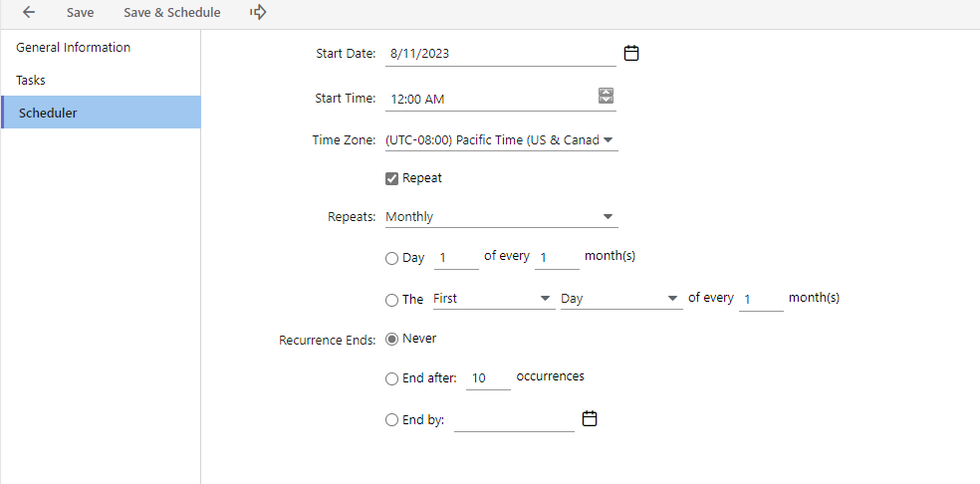Image resolution: width=980 pixels, height=484 pixels.
Task: Uncheck the Repeat checkbox
Action: point(391,179)
